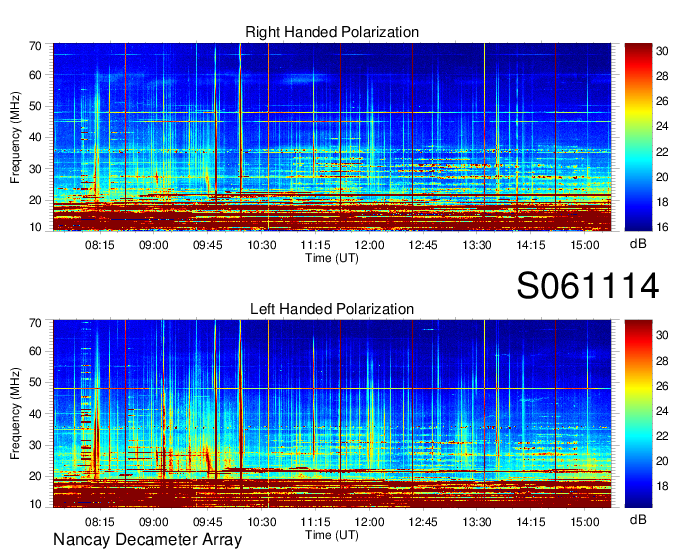This screenshot has width=680, height=552.
Task: Click the 30 MHz tick of Left Handed plot
Action: click(35, 445)
